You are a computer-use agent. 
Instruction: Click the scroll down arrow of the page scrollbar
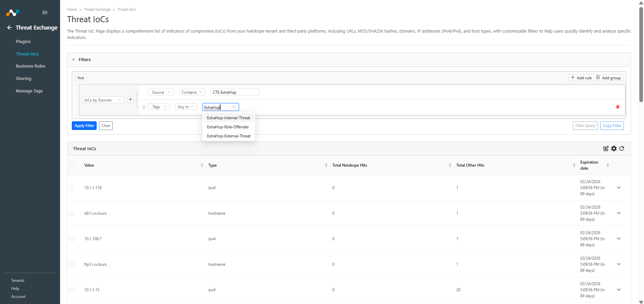[x=641, y=302]
